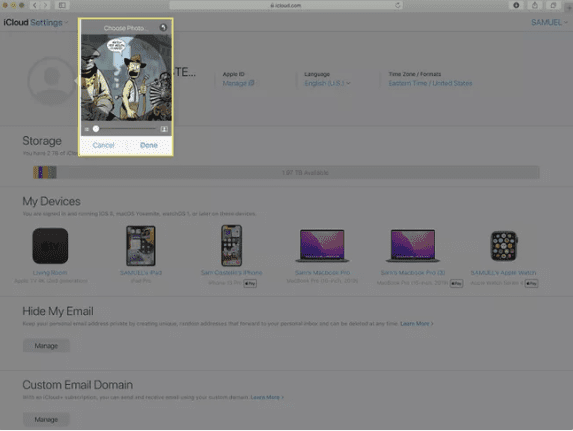Viewport: 573px width, 431px height.
Task: Click the rotate photo icon beside Choose Photo
Action: pyautogui.click(x=163, y=28)
